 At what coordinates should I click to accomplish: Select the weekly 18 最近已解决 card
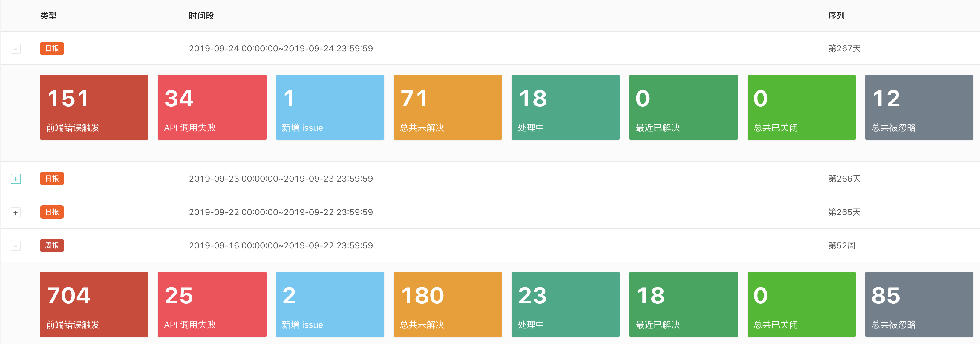tap(683, 304)
